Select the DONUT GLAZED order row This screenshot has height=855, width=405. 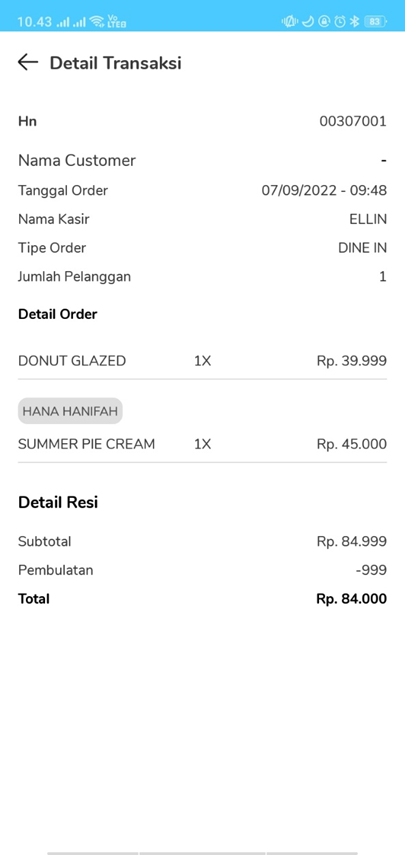(x=202, y=361)
